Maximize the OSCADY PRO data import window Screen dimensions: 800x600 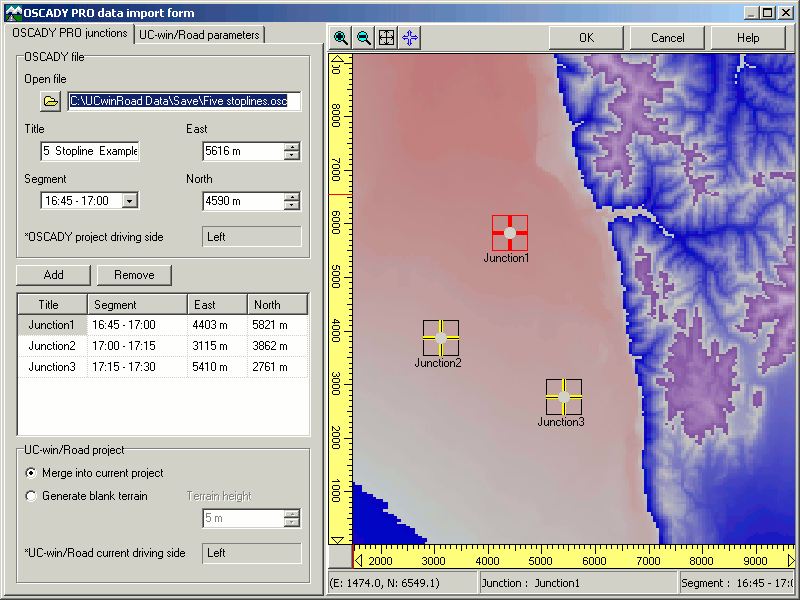point(768,13)
